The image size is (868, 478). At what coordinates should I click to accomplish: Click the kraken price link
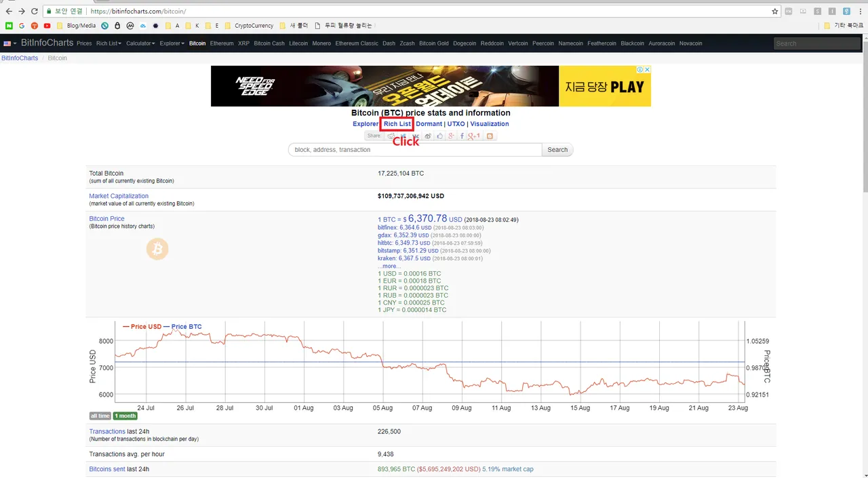pyautogui.click(x=403, y=258)
